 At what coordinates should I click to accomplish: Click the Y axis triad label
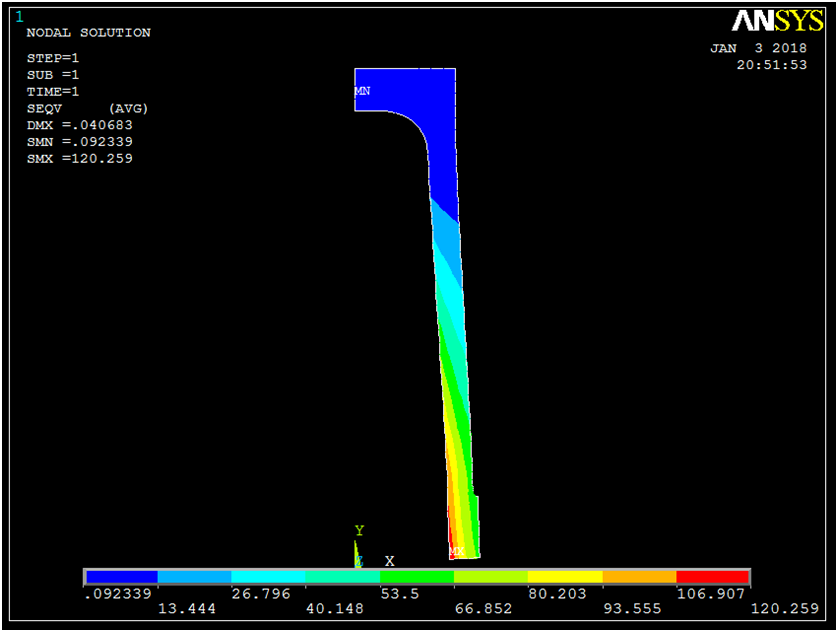coord(359,530)
